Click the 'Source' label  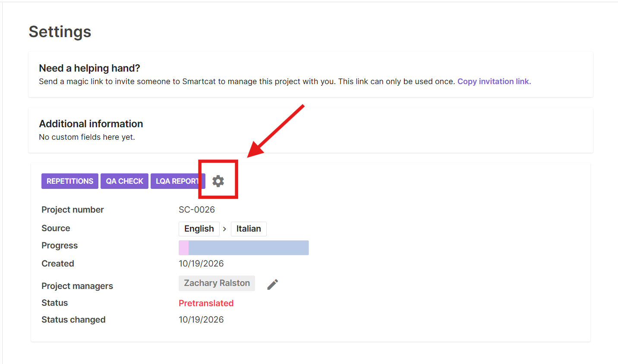56,228
